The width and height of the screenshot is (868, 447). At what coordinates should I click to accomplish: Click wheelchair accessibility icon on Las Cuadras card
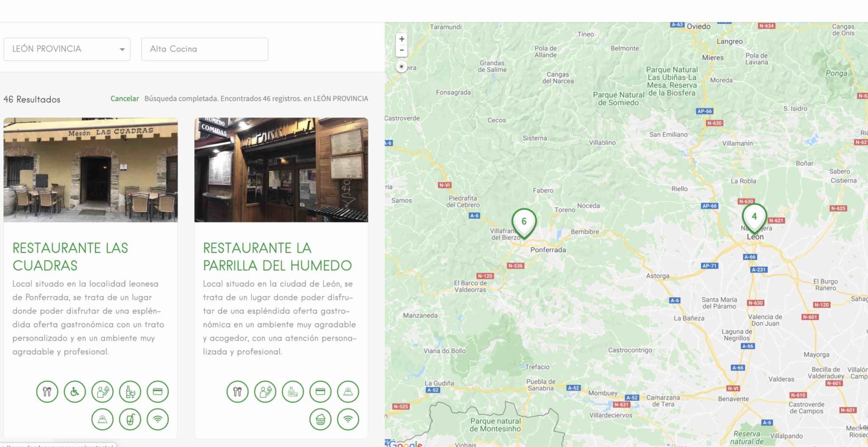click(x=75, y=392)
